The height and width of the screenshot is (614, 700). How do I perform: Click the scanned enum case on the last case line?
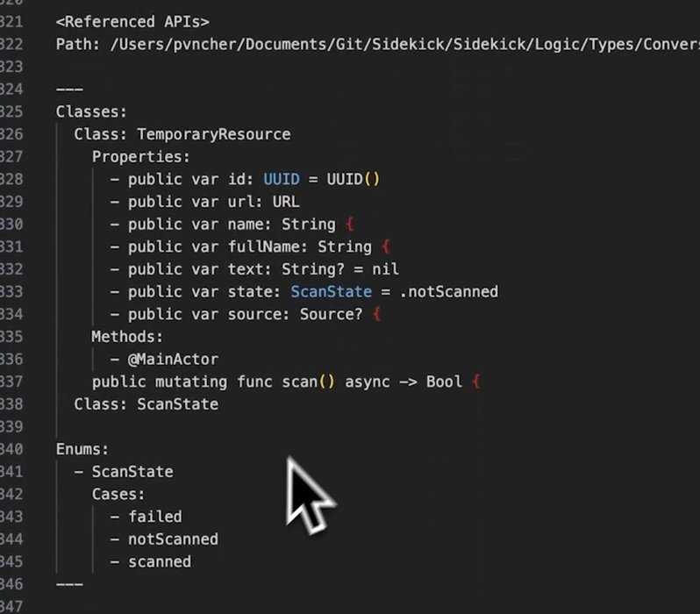[x=159, y=561]
